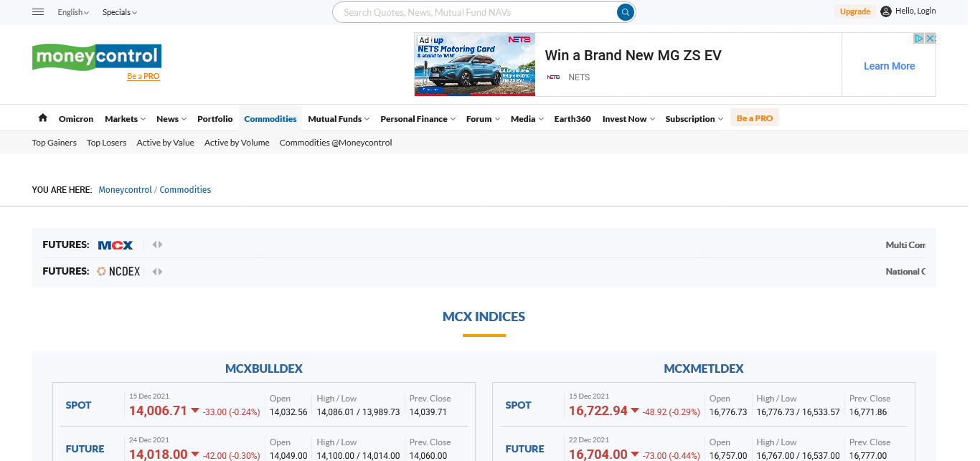This screenshot has width=980, height=461.
Task: Click the MCX futures logo
Action: click(x=116, y=245)
